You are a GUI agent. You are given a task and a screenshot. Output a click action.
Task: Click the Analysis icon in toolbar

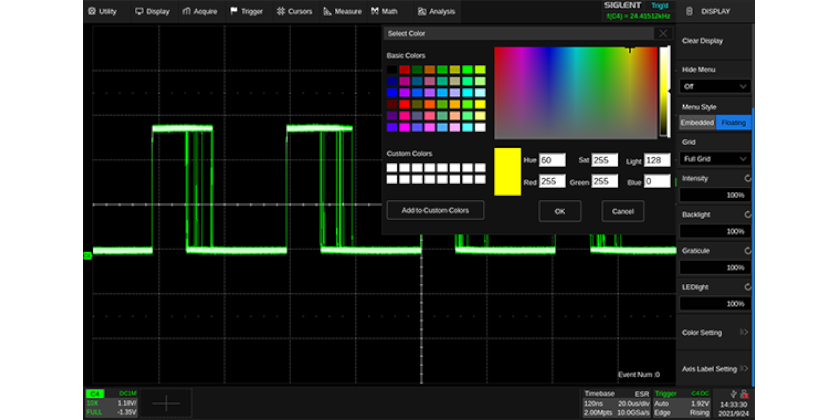click(x=421, y=12)
